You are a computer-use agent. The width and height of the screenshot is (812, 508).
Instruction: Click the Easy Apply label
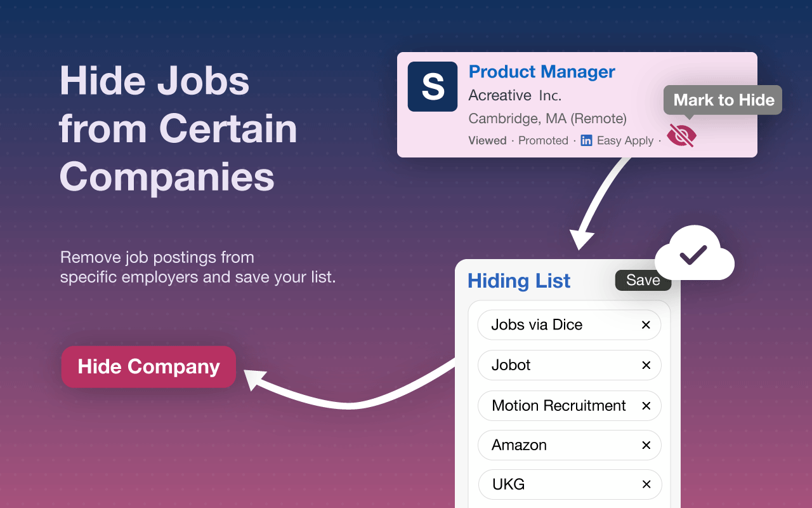625,140
